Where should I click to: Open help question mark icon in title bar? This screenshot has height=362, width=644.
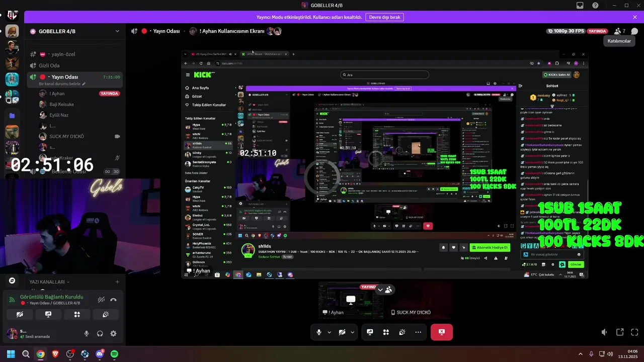595,6
